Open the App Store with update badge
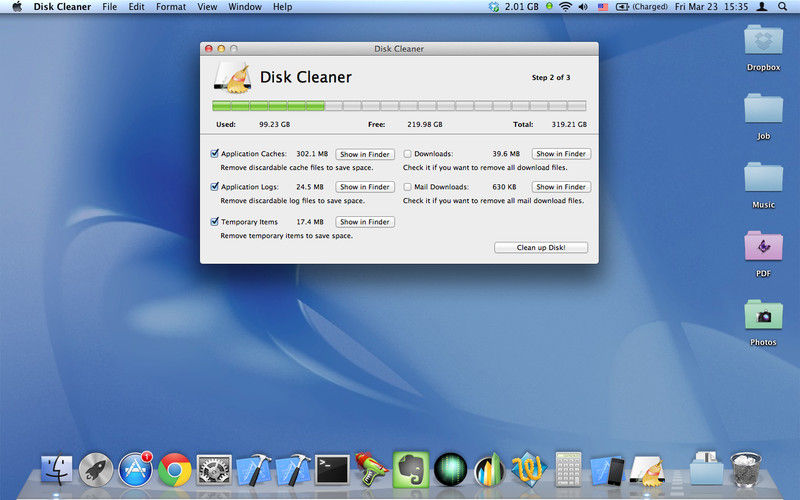The height and width of the screenshot is (500, 800). pos(136,469)
